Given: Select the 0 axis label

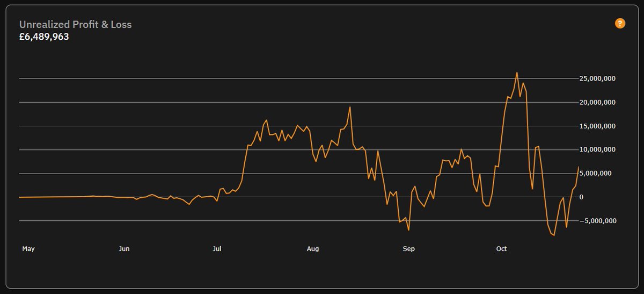Looking at the screenshot, I should coord(581,197).
